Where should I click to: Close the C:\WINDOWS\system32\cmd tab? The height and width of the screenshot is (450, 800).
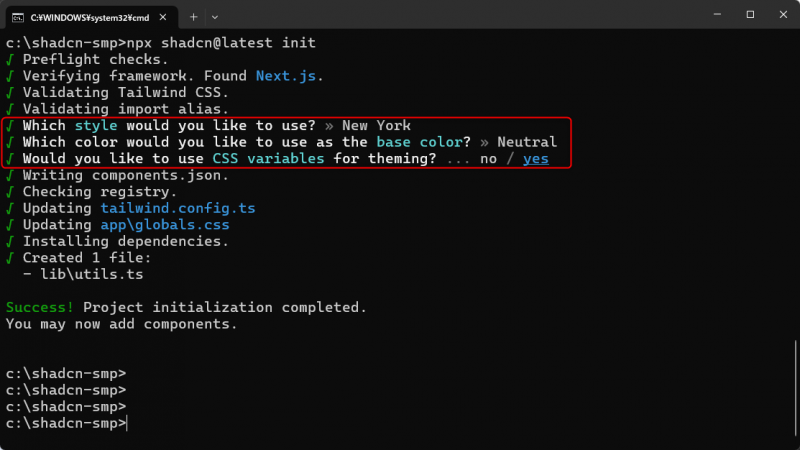click(167, 16)
